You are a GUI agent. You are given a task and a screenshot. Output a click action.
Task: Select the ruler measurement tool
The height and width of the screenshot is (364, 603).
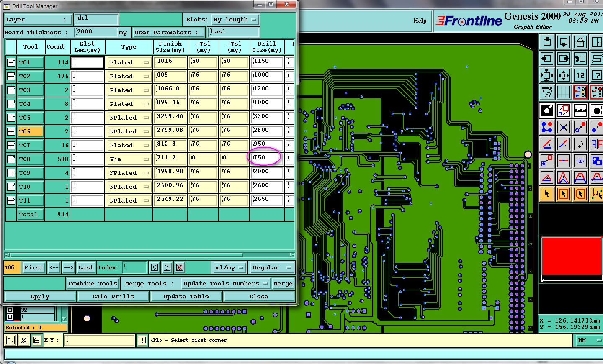pyautogui.click(x=580, y=110)
